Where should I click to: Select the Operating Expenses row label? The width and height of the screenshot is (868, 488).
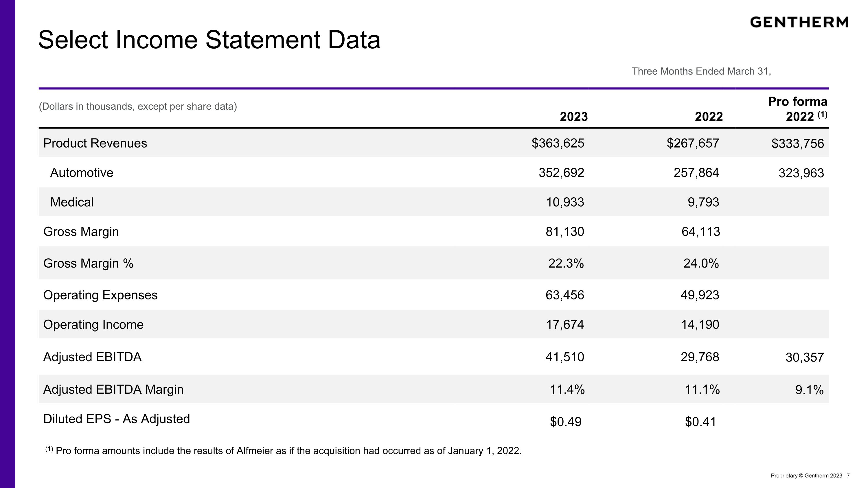(100, 295)
